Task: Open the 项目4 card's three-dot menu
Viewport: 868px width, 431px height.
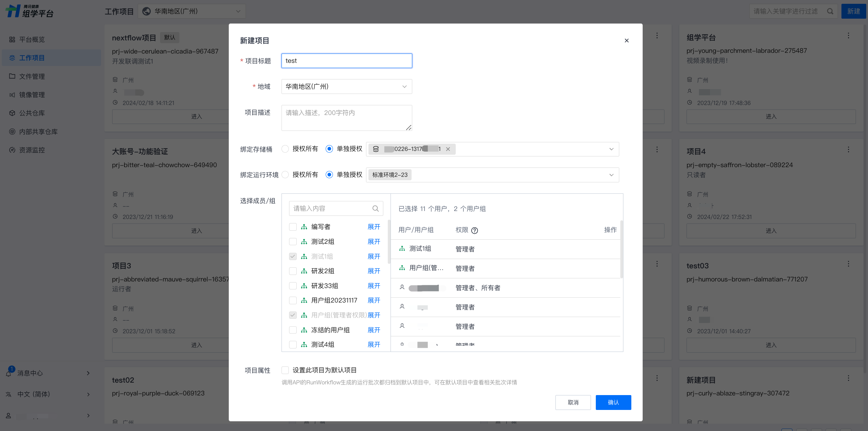Action: coord(848,150)
